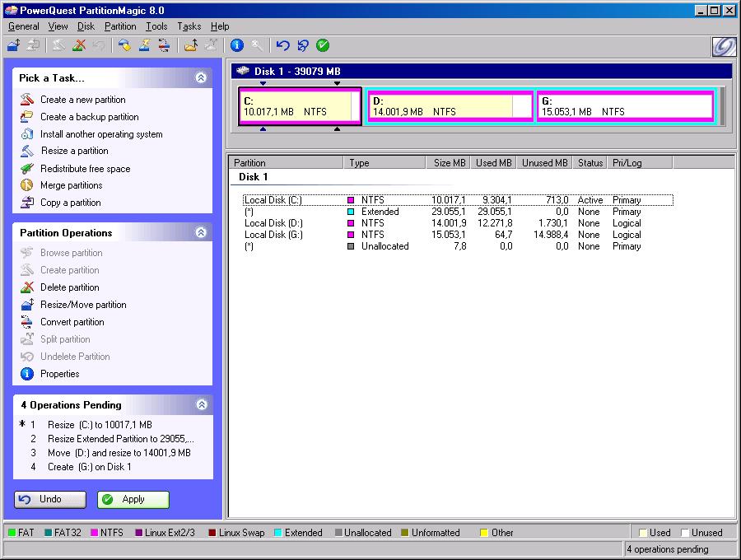Click the Unused MB column header

[x=544, y=162]
